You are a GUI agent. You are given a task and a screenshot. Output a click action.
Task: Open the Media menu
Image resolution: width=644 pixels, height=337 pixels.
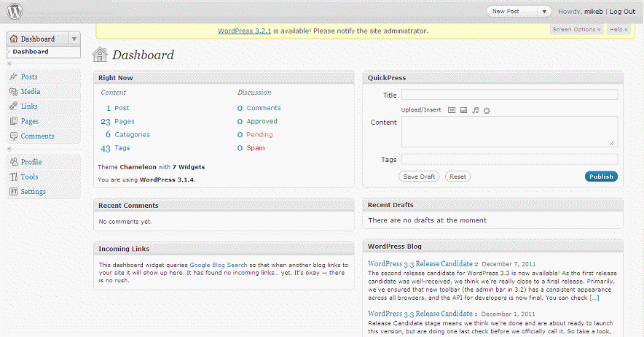(x=31, y=91)
